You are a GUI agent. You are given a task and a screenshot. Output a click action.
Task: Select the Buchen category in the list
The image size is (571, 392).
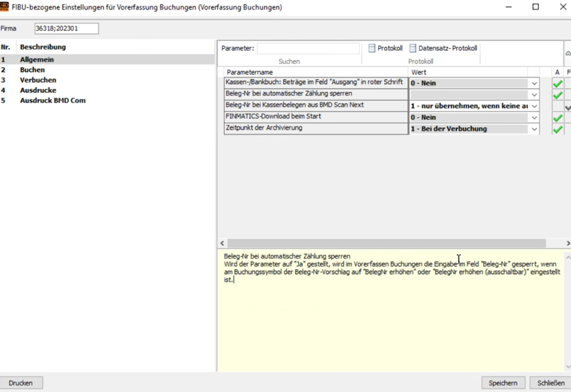click(33, 70)
